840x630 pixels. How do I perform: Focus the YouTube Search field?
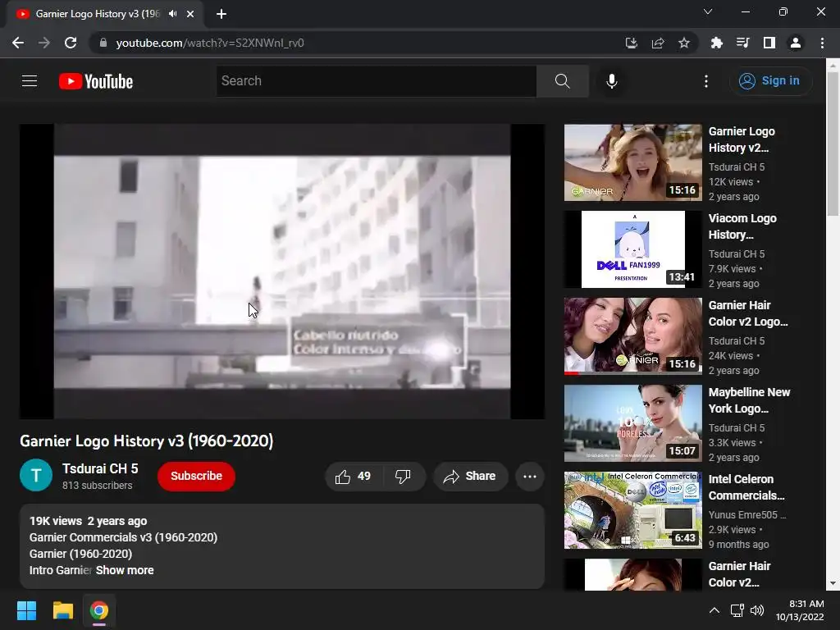(x=377, y=81)
